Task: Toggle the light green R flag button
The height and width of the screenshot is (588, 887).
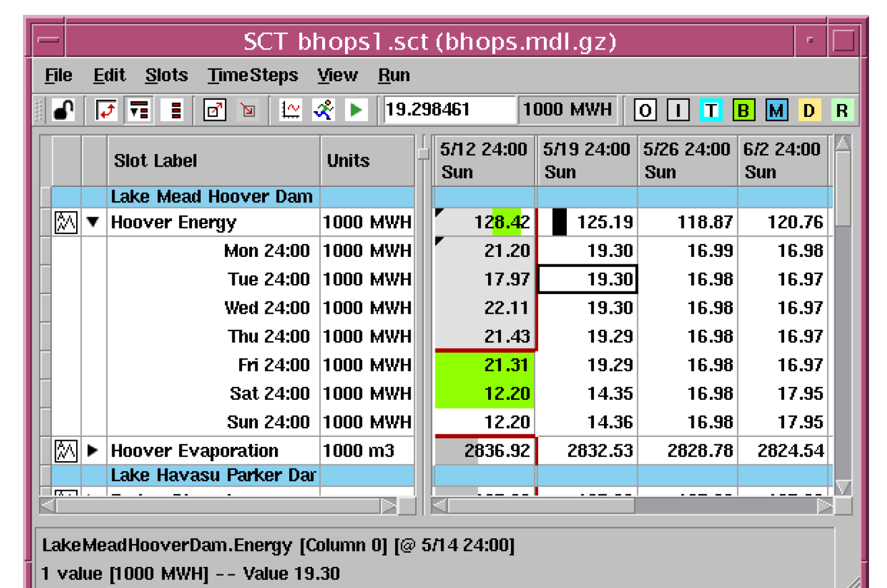Action: coord(842,111)
